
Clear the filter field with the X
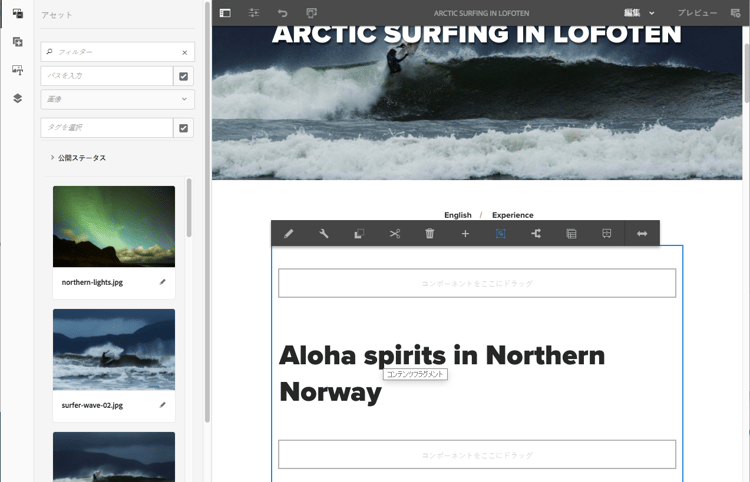click(185, 53)
